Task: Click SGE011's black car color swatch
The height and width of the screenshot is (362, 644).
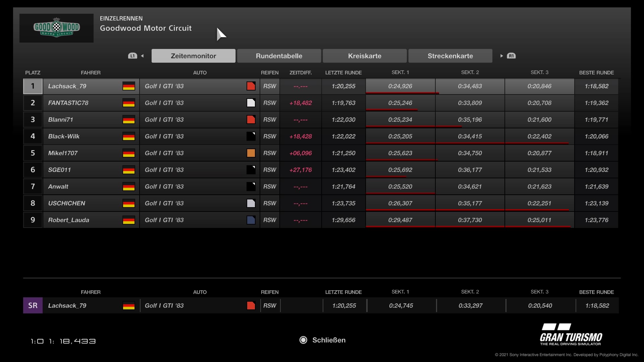Action: [251, 170]
